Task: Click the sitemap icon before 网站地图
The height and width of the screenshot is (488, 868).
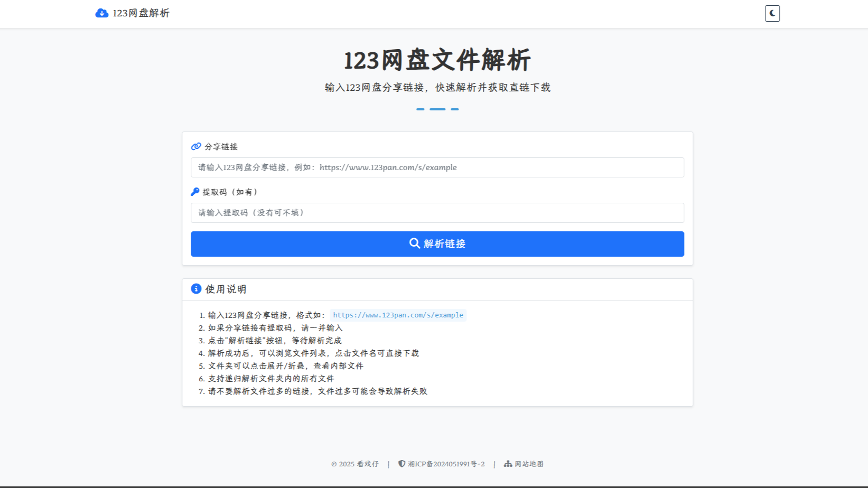Action: tap(508, 464)
